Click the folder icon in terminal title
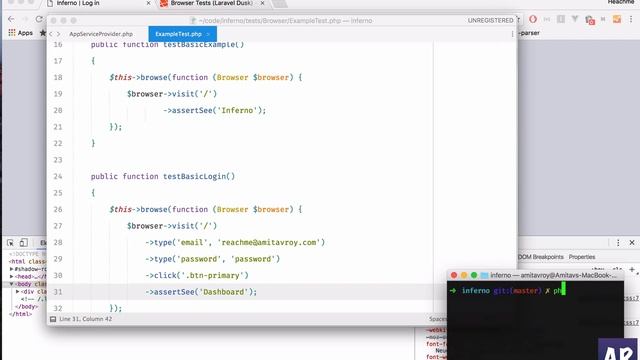640x360 pixels. (484, 276)
